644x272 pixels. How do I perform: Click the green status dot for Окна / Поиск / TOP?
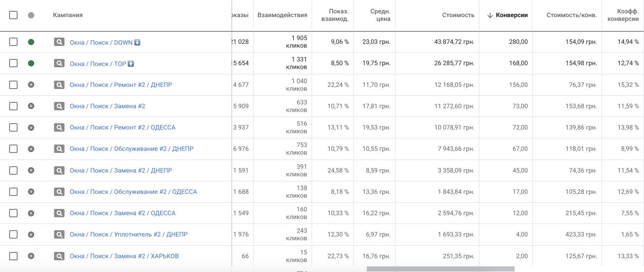point(31,63)
